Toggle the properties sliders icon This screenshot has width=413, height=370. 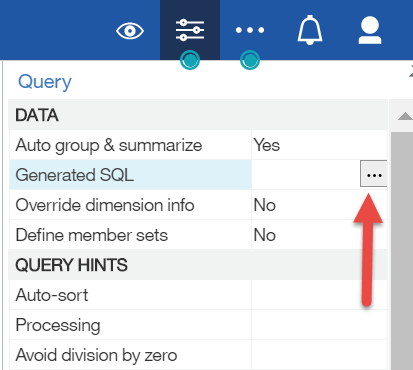click(x=190, y=30)
